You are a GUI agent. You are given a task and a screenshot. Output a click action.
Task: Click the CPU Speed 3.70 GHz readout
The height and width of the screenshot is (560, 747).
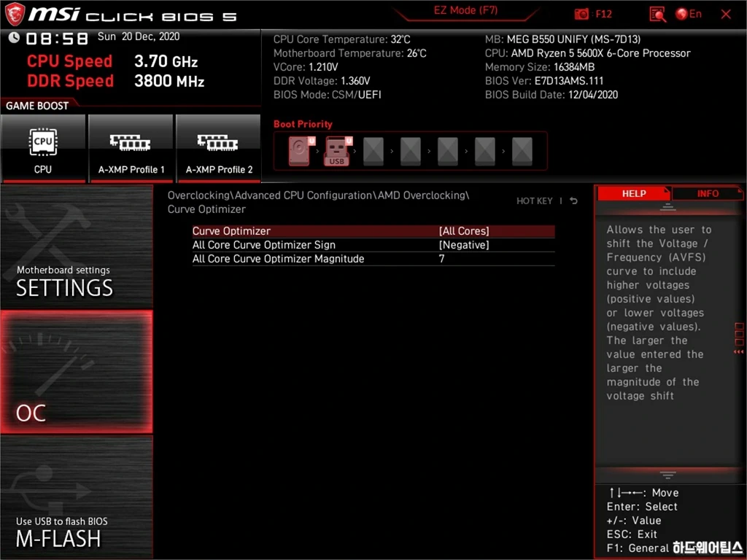coord(112,61)
